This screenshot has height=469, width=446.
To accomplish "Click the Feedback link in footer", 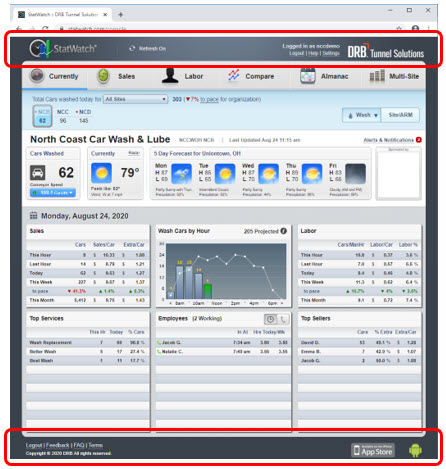I will (58, 445).
